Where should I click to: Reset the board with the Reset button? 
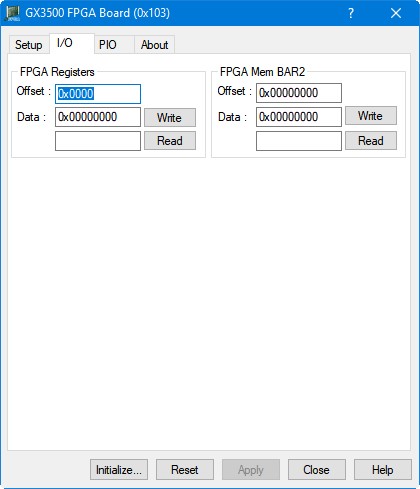tap(185, 470)
